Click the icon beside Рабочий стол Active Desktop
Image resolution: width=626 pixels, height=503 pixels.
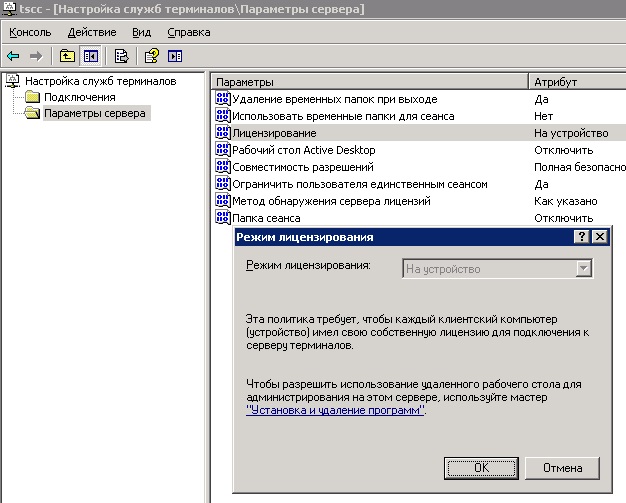(223, 150)
